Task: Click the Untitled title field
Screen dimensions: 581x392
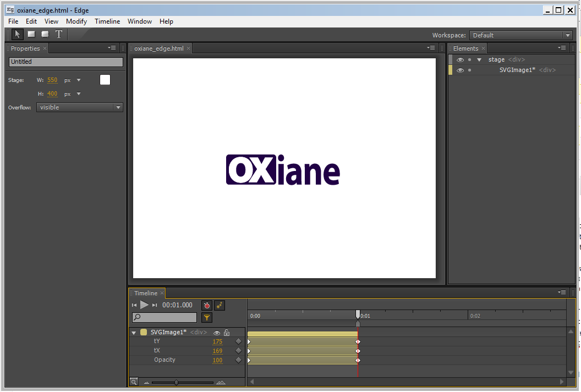Action: (x=66, y=62)
